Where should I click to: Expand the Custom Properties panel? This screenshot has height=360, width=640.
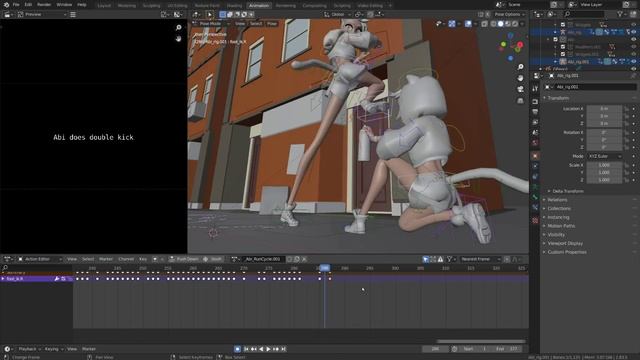pyautogui.click(x=566, y=252)
